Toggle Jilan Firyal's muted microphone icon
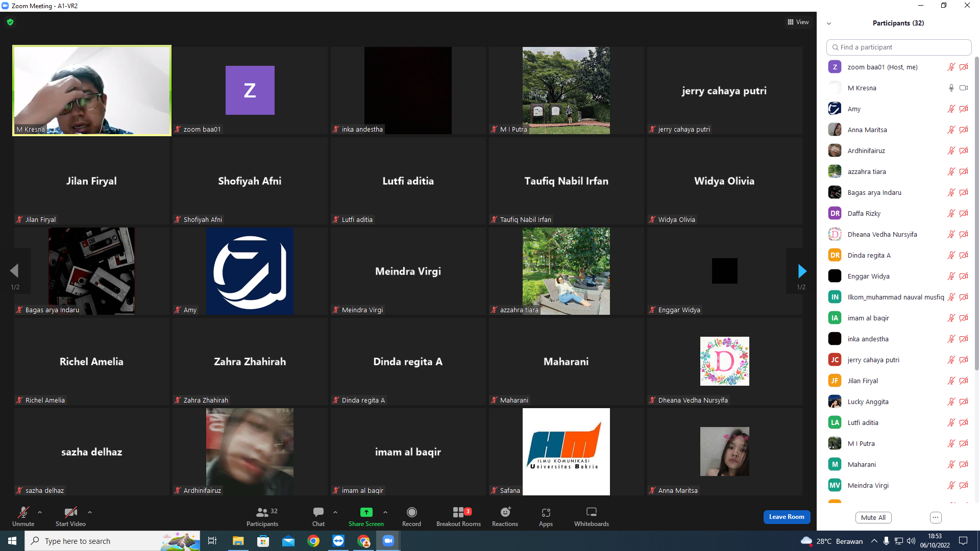Screen dimensions: 980x551 point(951,381)
